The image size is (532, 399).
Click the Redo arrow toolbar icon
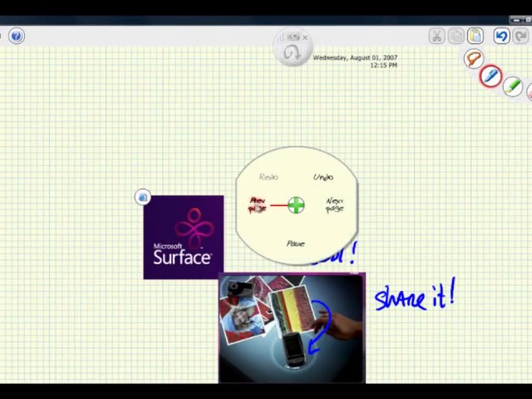click(521, 36)
